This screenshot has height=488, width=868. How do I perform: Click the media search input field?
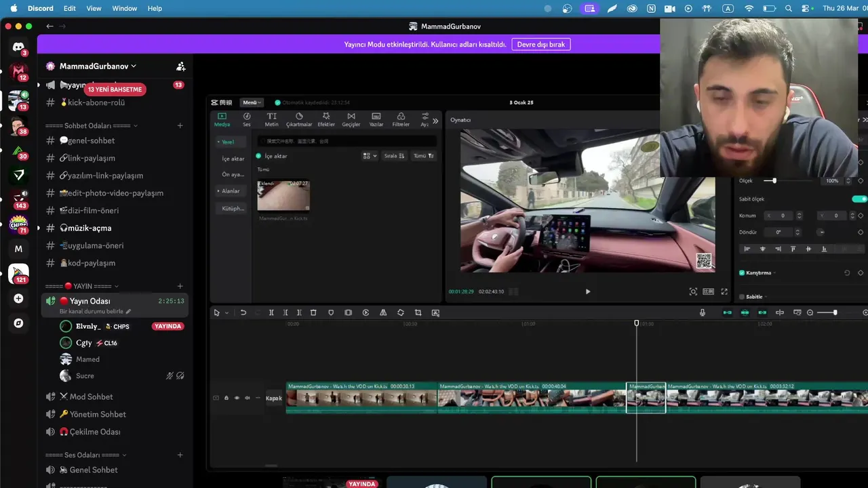(x=347, y=141)
